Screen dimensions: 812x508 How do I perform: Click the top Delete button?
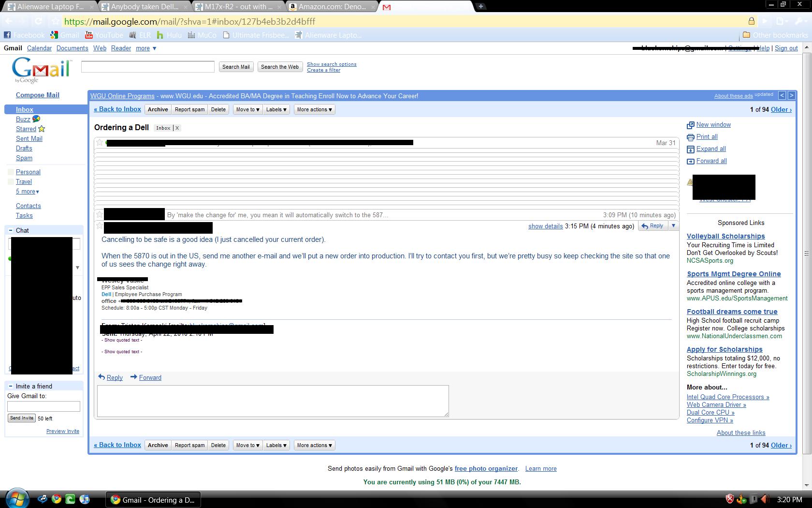click(x=218, y=109)
